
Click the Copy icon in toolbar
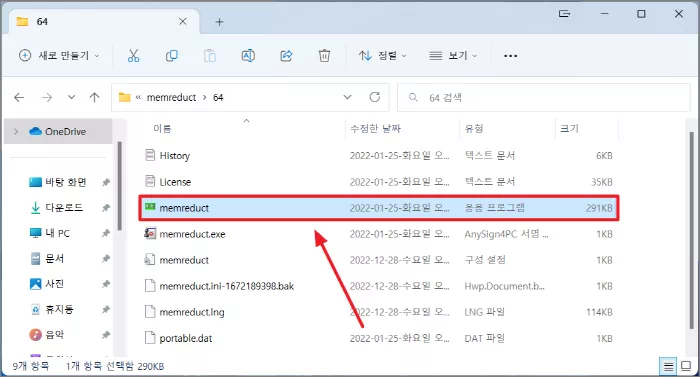click(x=172, y=56)
